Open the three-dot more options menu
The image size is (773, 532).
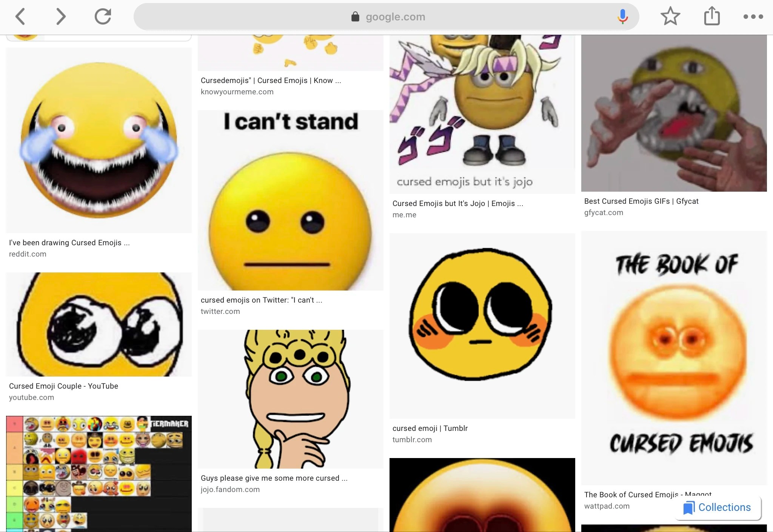coord(753,17)
